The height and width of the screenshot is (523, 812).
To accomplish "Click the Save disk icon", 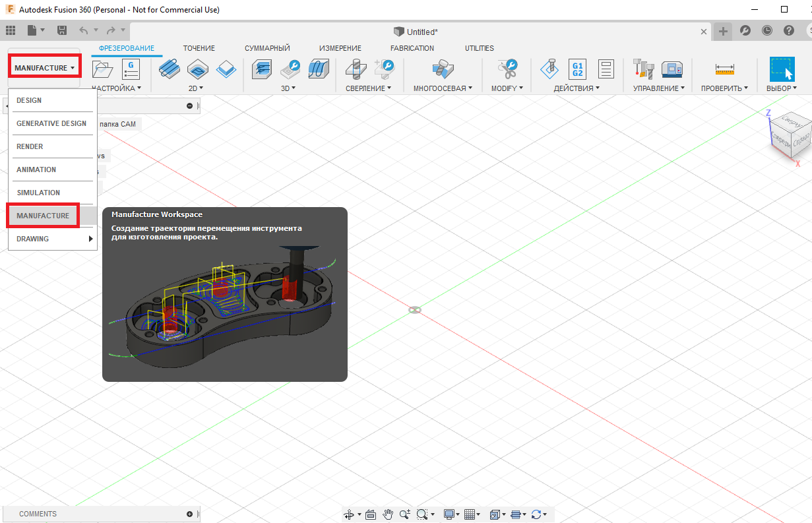I will 61,30.
